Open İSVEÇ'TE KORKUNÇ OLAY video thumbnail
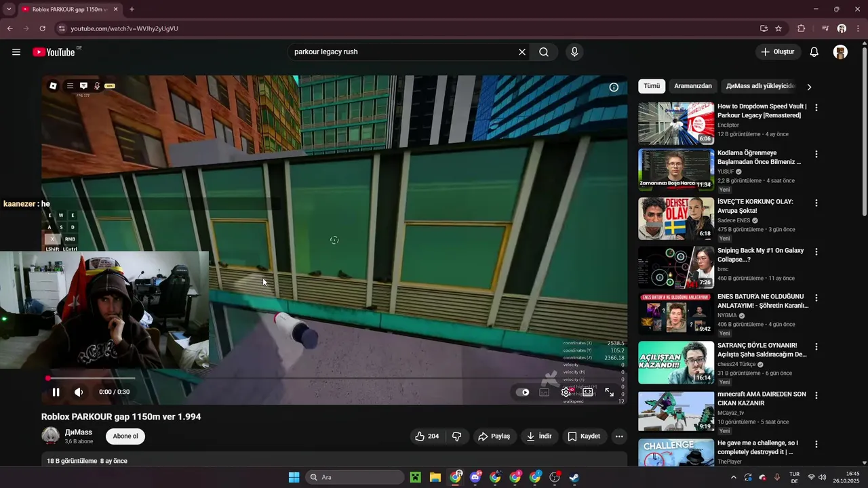 click(x=676, y=219)
